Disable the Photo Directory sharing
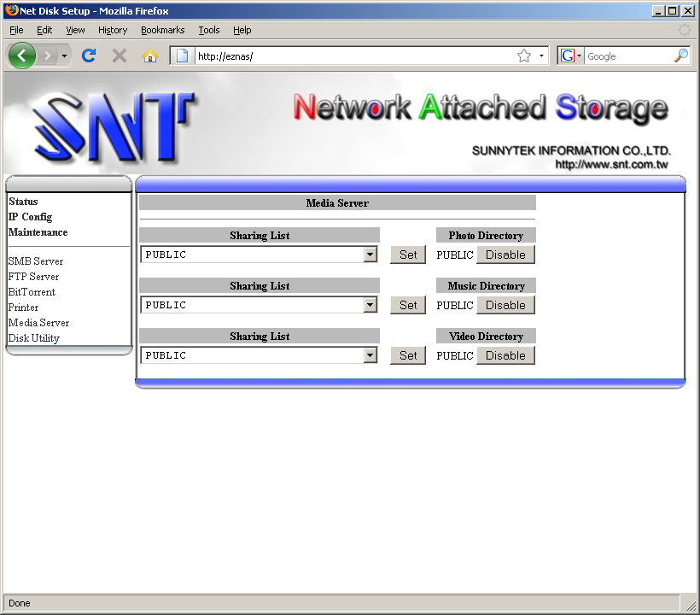Viewport: 700px width, 615px height. (x=505, y=255)
